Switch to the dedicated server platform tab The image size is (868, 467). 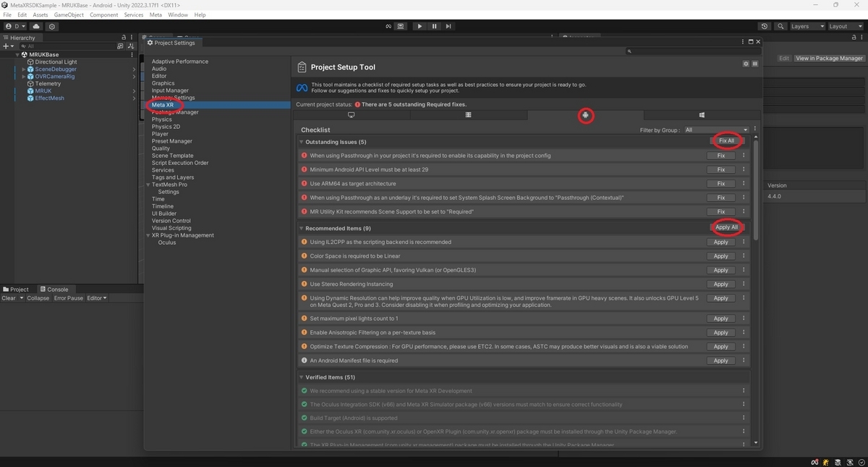pyautogui.click(x=468, y=115)
